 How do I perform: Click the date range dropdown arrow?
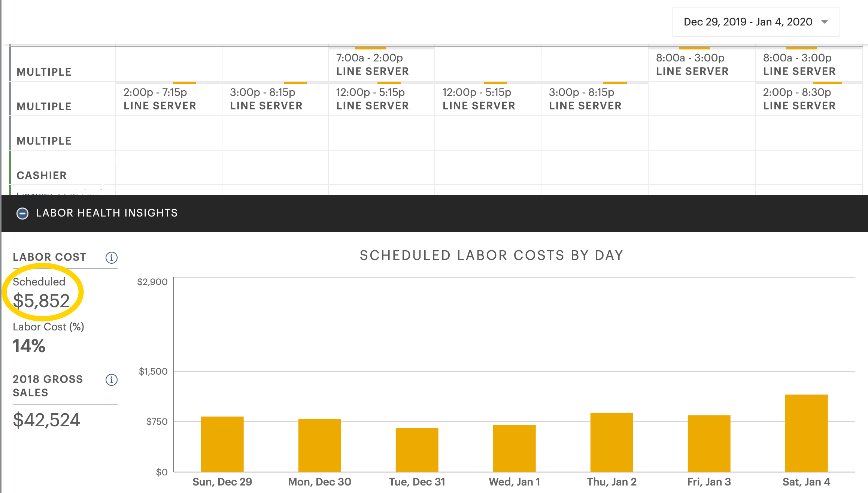(824, 22)
